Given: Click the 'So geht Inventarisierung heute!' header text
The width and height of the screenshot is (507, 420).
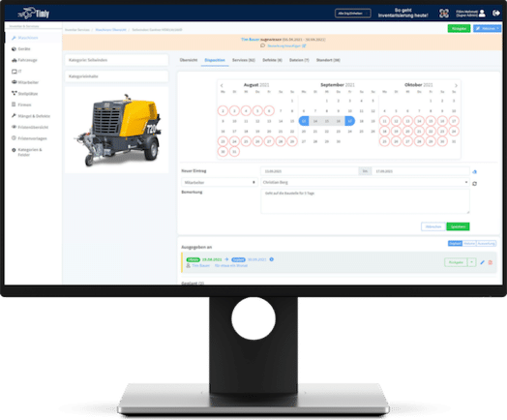Looking at the screenshot, I should [x=403, y=13].
